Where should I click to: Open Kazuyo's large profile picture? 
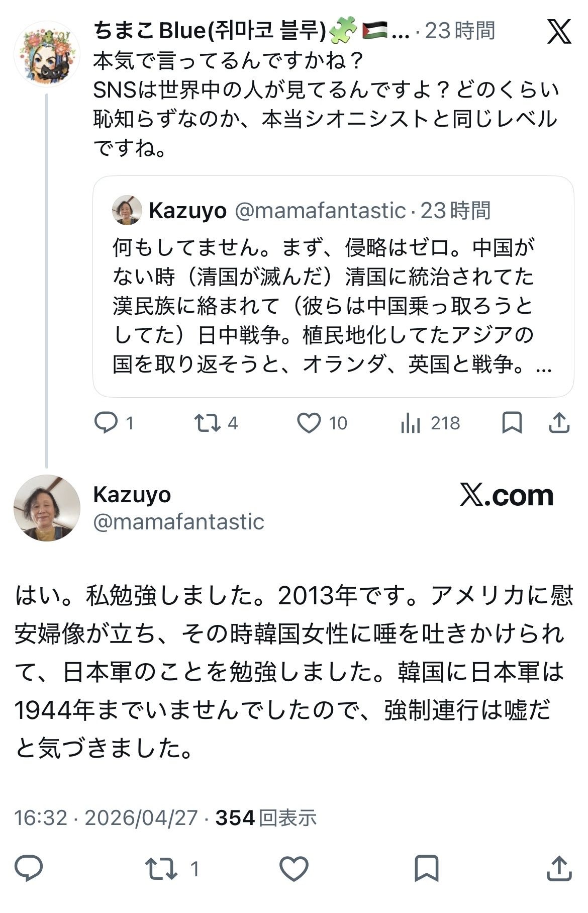(47, 508)
